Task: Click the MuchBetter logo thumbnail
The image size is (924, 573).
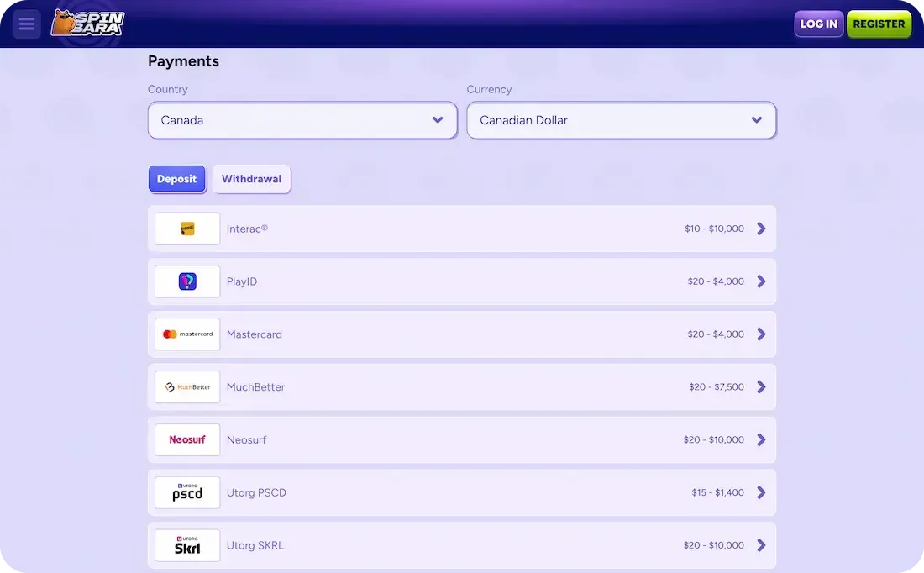Action: point(187,386)
